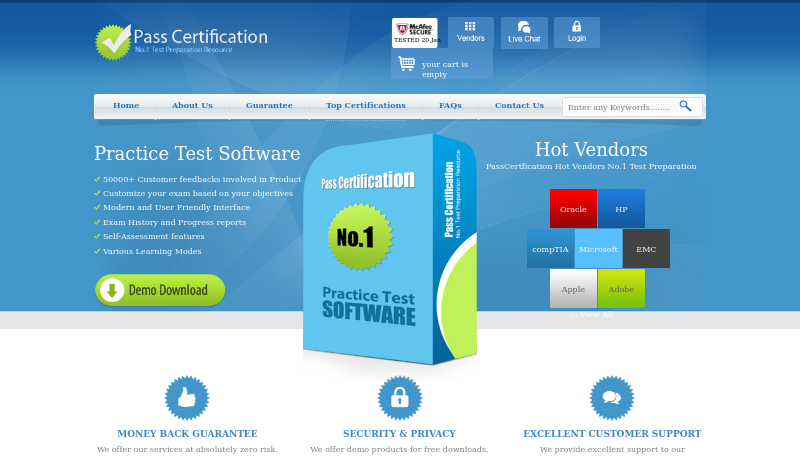Click the 'No.1 Test Preparation Resource' tagline
This screenshot has width=800, height=456.
tap(184, 49)
